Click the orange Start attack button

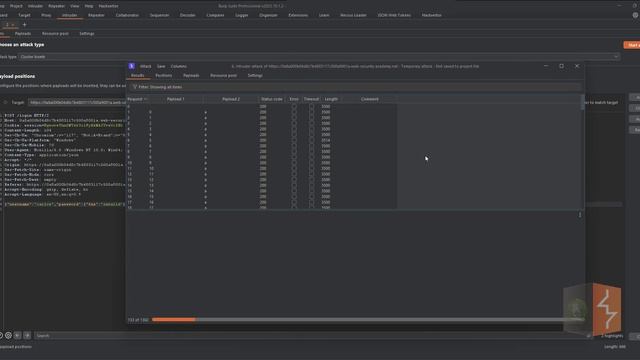[632, 45]
